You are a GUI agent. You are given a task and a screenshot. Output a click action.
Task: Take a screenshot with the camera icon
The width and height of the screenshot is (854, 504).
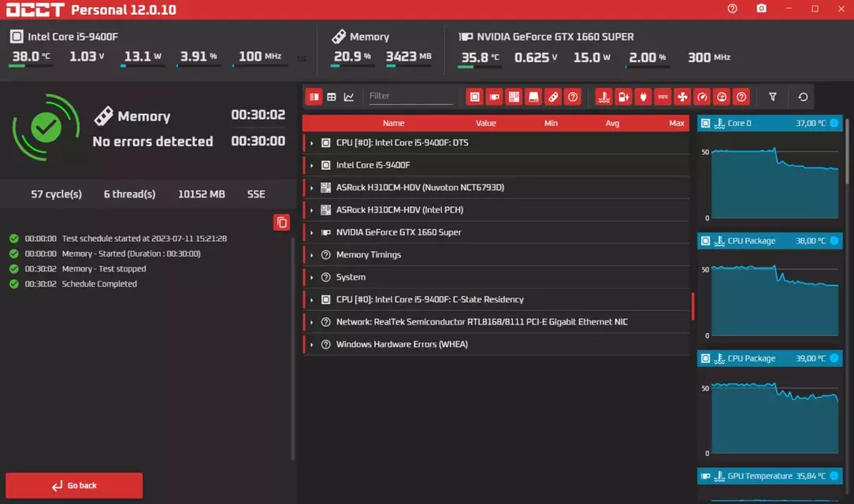tap(761, 9)
